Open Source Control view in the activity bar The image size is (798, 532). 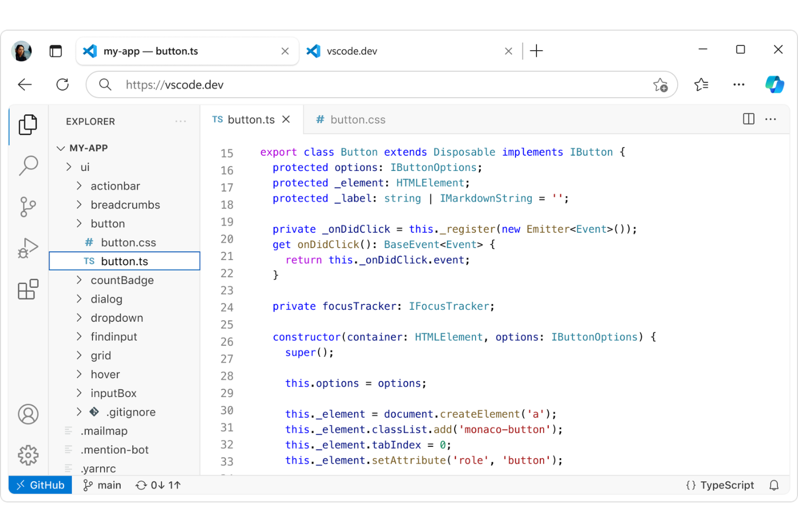(28, 206)
